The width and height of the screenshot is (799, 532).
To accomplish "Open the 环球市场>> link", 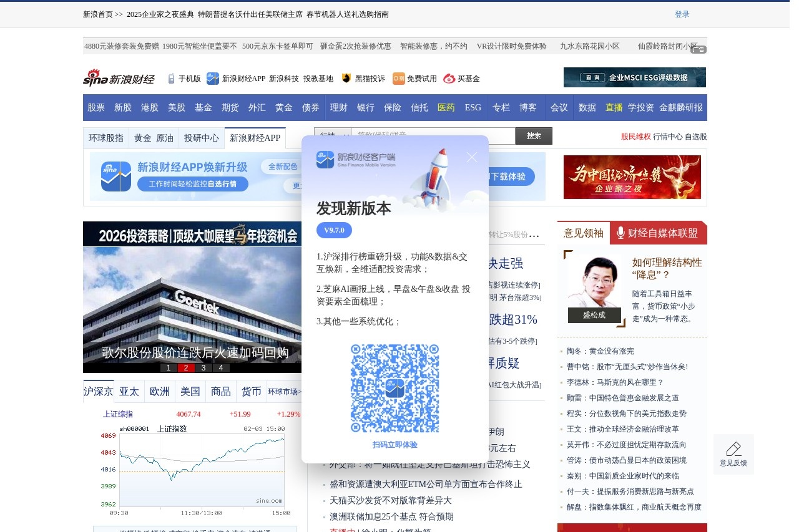I will [285, 392].
